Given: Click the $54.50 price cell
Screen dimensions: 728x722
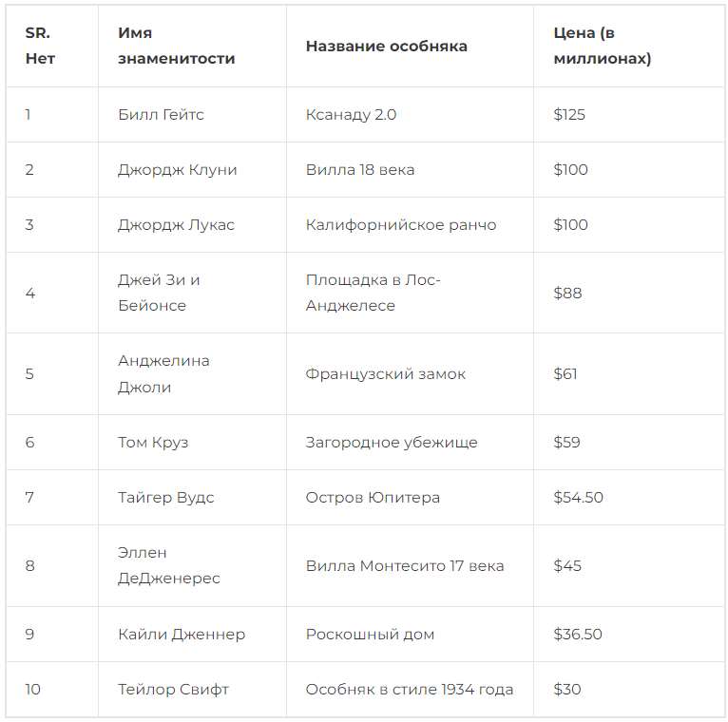Looking at the screenshot, I should (578, 498).
